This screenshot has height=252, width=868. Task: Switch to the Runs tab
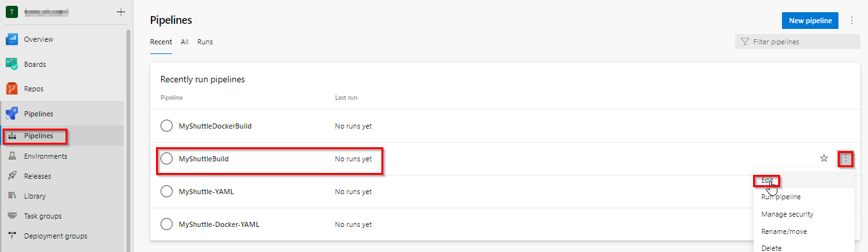(x=205, y=42)
